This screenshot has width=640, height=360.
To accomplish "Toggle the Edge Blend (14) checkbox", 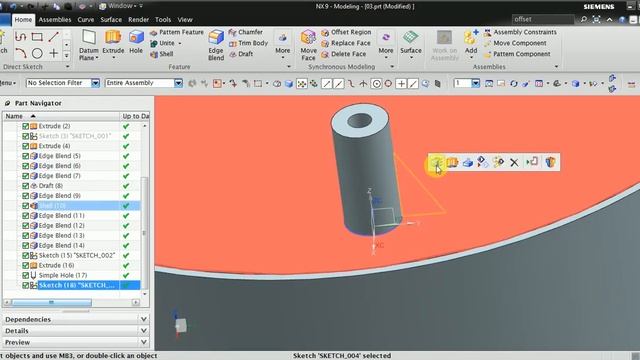I will (26, 246).
